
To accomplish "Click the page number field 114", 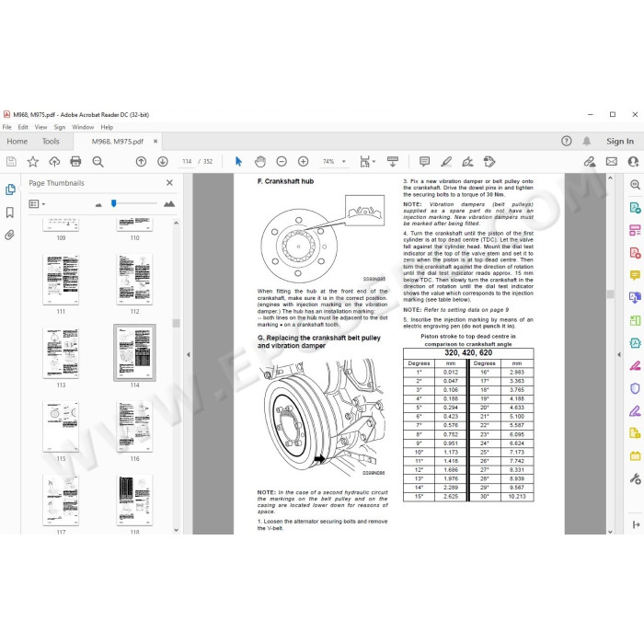I will (x=188, y=161).
